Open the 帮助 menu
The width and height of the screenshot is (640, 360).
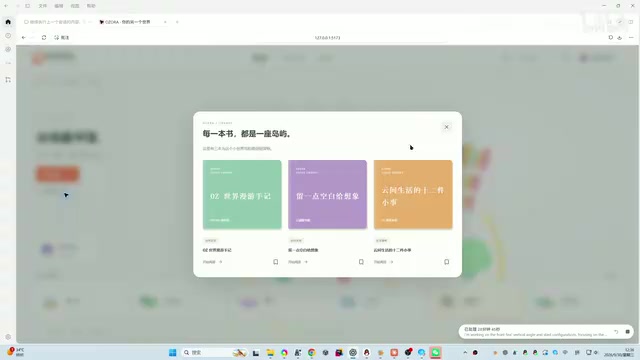91,6
